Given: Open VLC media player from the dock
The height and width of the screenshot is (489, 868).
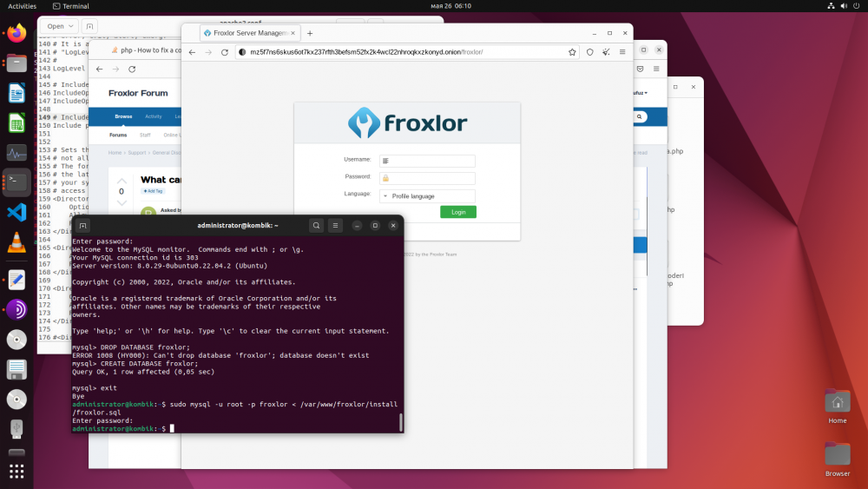Looking at the screenshot, I should point(16,242).
